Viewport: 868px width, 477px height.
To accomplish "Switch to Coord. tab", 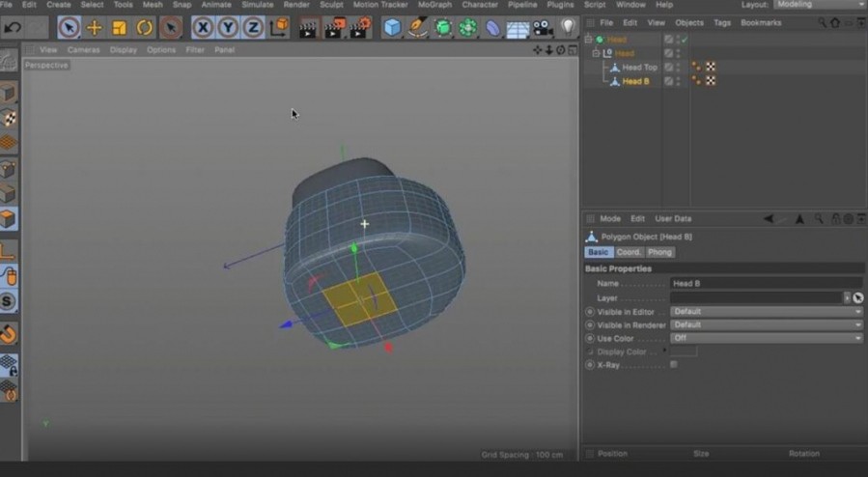I will [x=629, y=252].
